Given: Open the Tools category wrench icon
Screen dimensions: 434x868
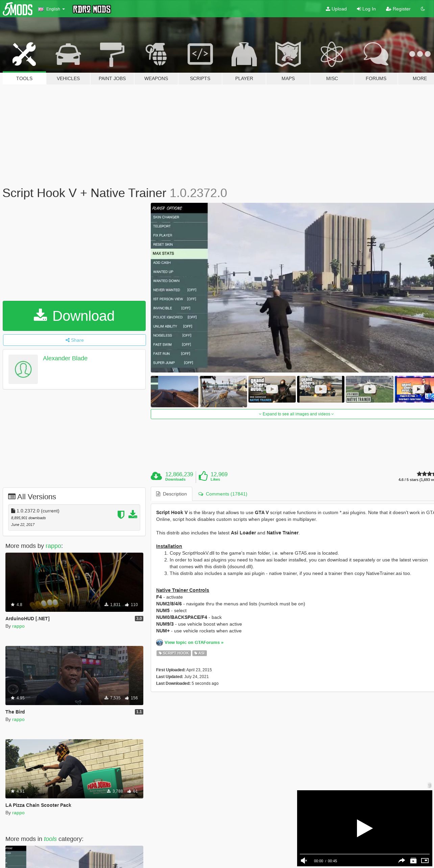Looking at the screenshot, I should click(24, 54).
